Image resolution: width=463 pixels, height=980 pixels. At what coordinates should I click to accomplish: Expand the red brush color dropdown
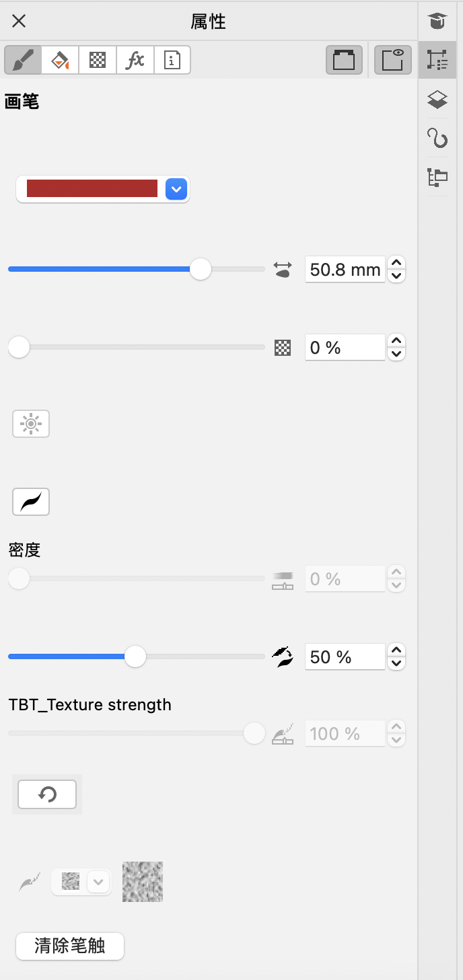[176, 190]
